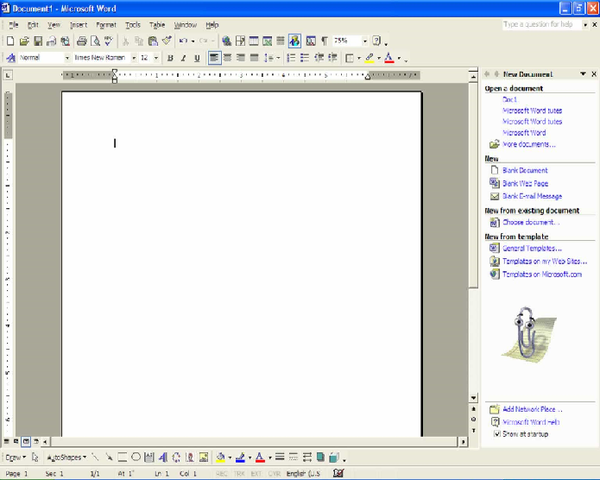Click the Blank Web Page link
This screenshot has height=480, width=600.
point(525,183)
